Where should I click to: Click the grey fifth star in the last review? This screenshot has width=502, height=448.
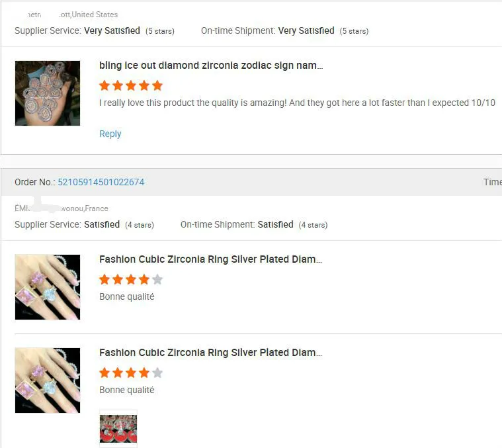click(157, 373)
